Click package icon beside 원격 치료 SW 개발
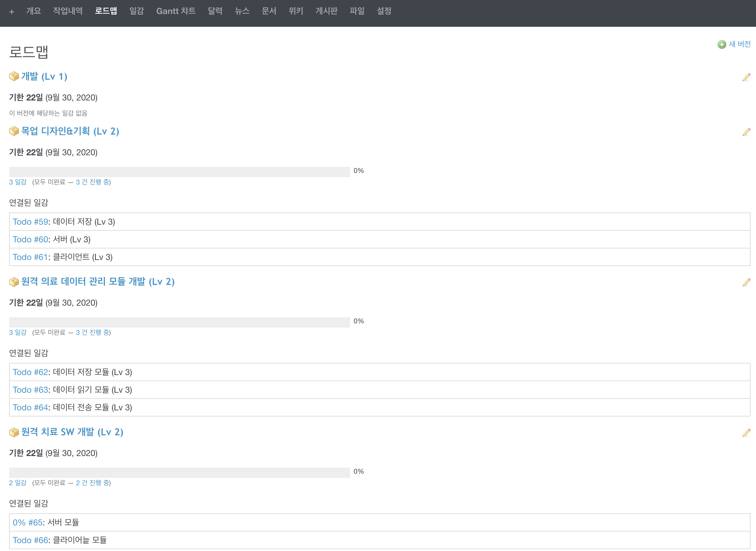 [14, 432]
